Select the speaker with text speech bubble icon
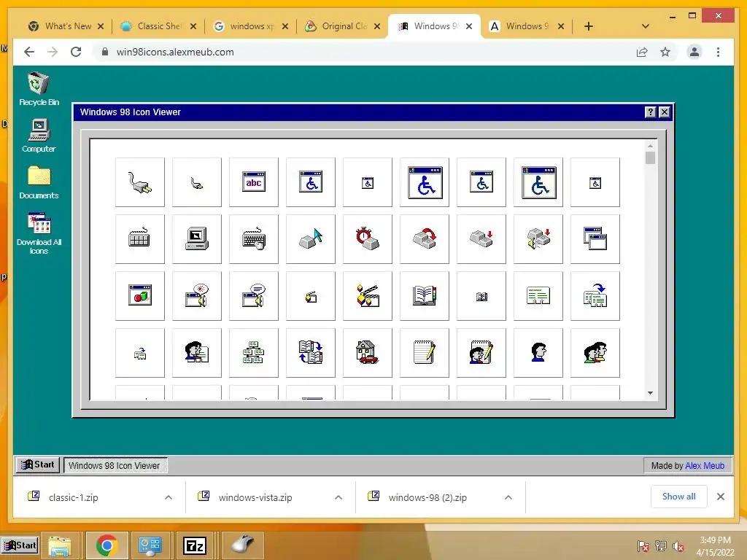Viewport: 747px width, 560px height. (x=253, y=296)
